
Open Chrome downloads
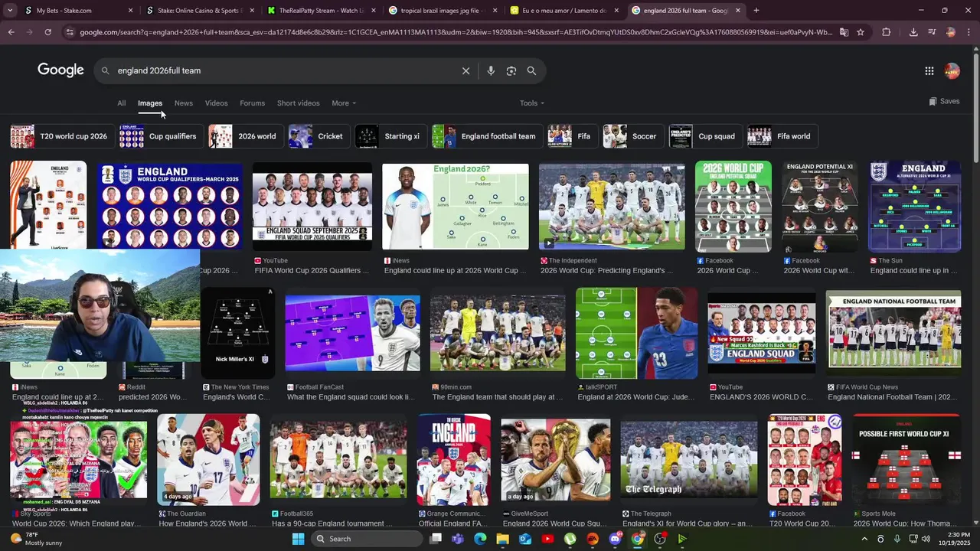[913, 32]
